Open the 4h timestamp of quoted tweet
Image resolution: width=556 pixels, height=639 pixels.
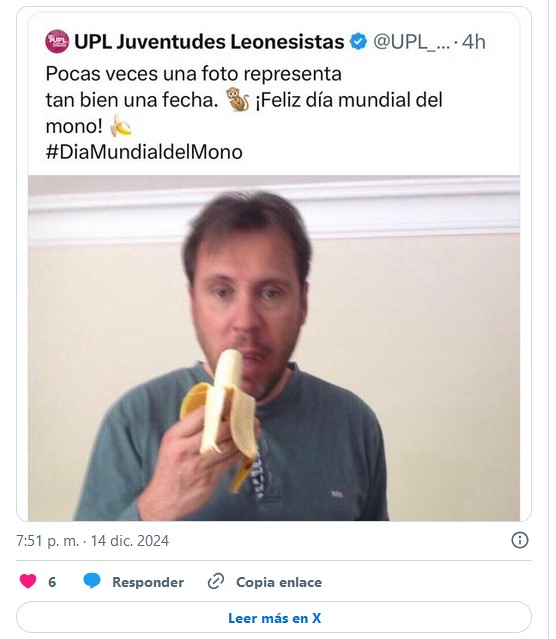point(474,42)
